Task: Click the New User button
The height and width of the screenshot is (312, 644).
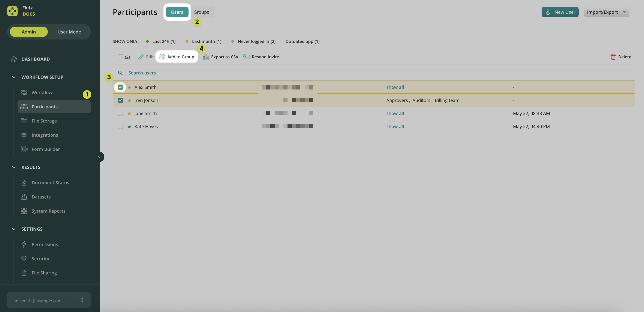Action: tap(560, 12)
